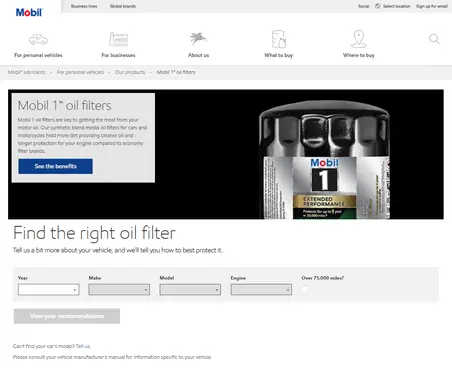
Task: Open search with the magnifier icon
Action: tap(434, 39)
